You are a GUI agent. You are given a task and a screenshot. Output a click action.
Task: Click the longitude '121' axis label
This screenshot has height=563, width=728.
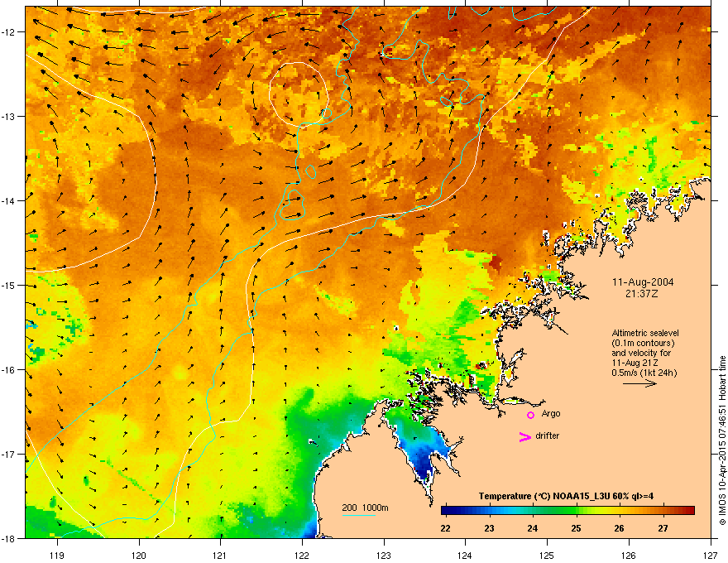point(220,555)
